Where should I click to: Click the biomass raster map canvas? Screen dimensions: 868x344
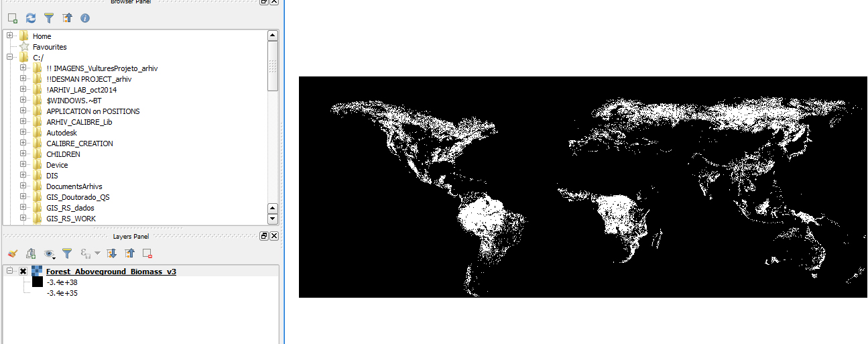tap(583, 187)
